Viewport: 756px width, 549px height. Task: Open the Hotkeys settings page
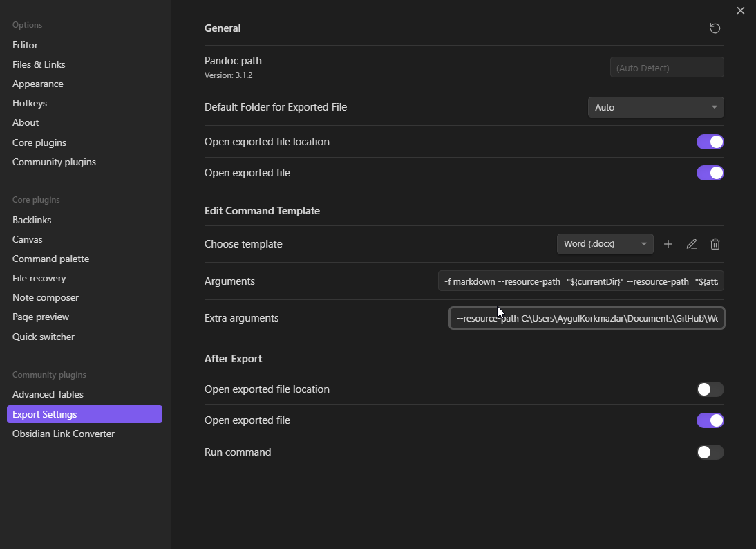point(29,103)
